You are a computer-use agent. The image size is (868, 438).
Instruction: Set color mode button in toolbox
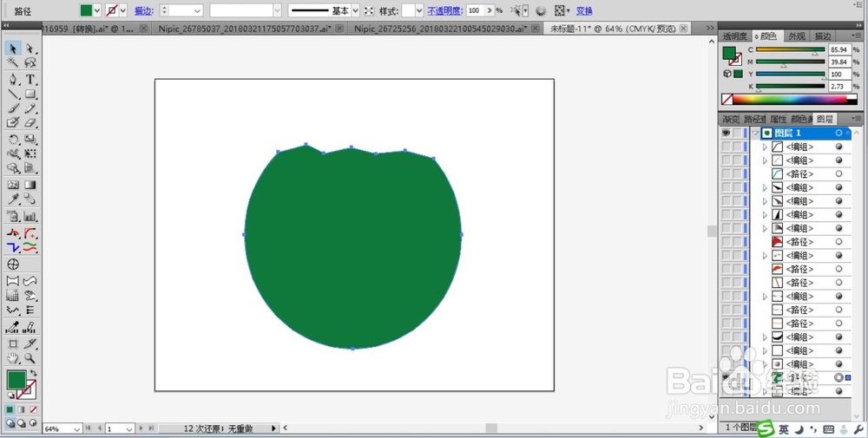tap(10, 409)
